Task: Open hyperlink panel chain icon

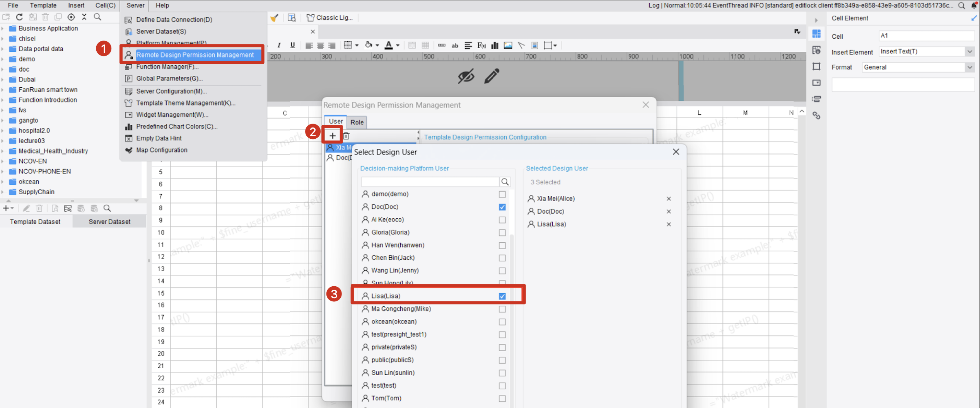Action: (x=816, y=116)
